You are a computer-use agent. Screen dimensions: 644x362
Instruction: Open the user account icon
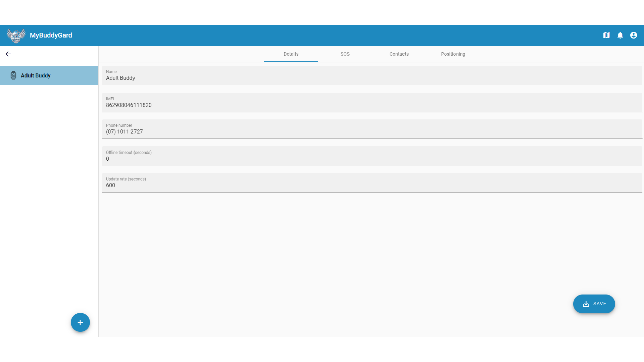(633, 35)
